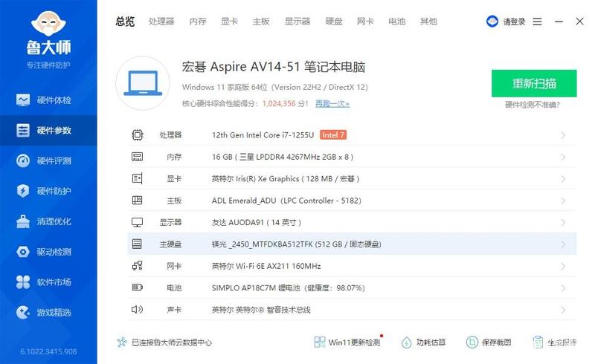Select 硬件评测 sidebar icon
The height and width of the screenshot is (364, 595).
click(x=23, y=160)
